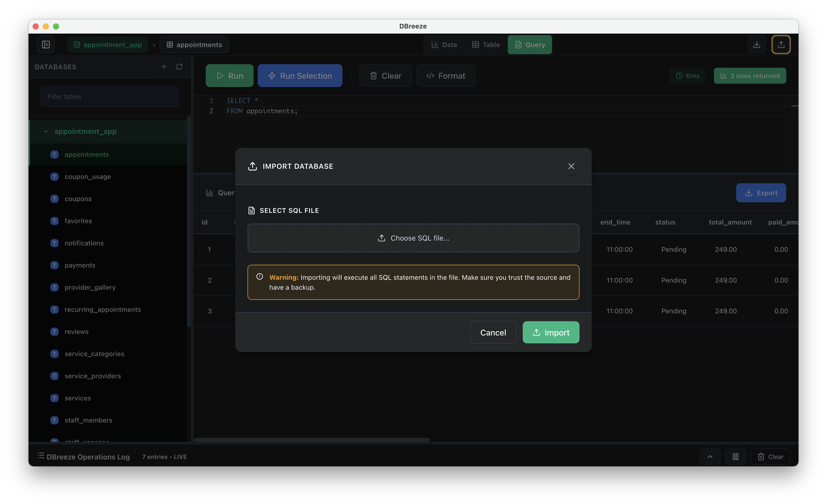Select the coupon_usage table
This screenshot has width=827, height=504.
pyautogui.click(x=88, y=176)
